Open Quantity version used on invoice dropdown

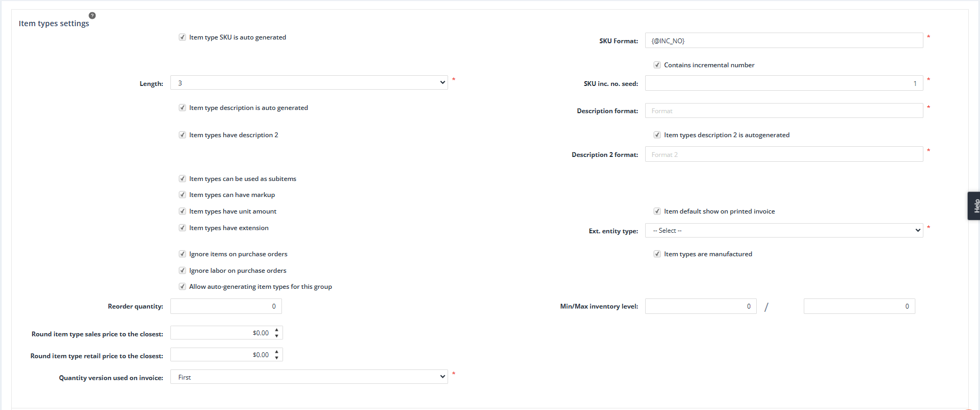click(309, 377)
